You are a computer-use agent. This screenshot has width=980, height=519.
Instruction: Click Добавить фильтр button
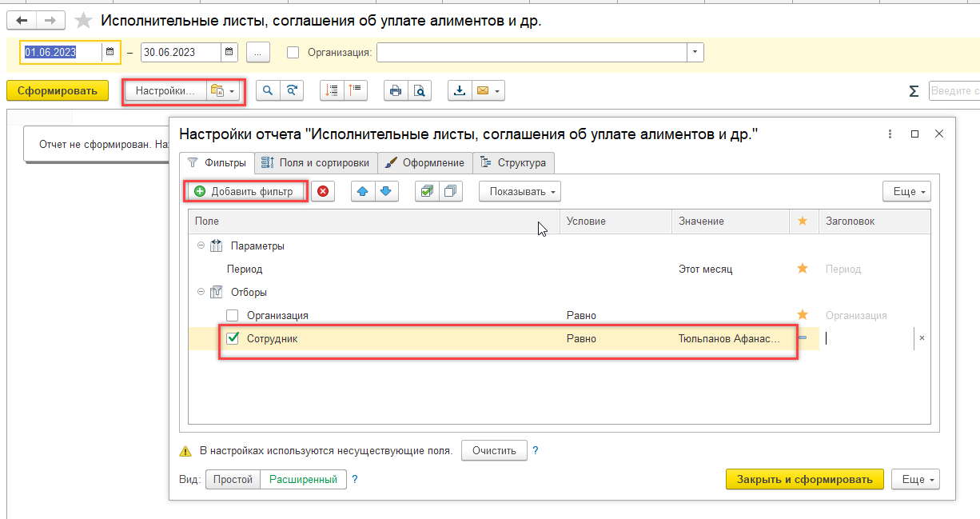pyautogui.click(x=246, y=191)
